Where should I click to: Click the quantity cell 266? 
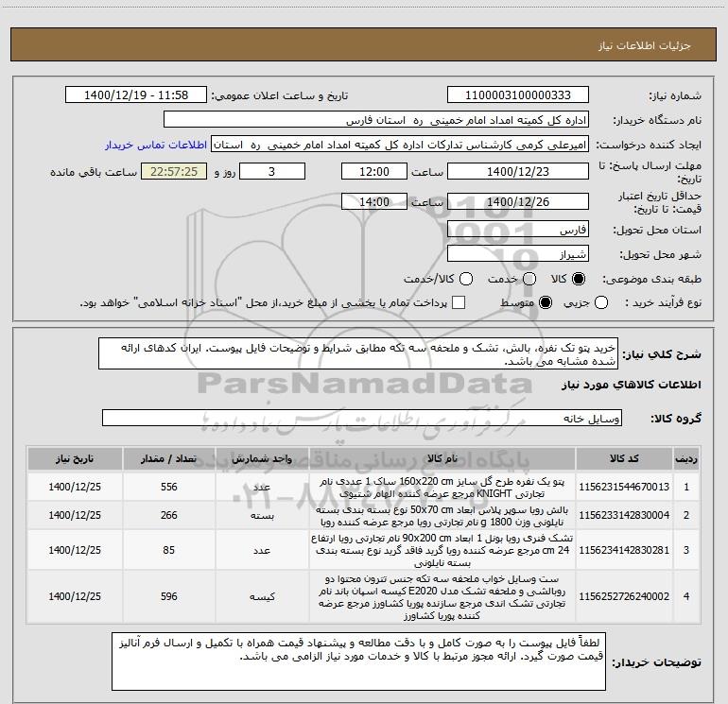click(169, 515)
